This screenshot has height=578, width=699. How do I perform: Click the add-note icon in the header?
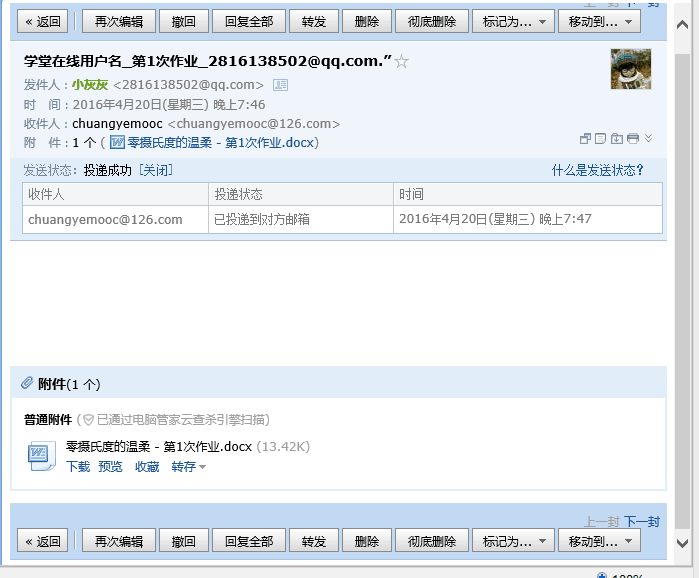[x=600, y=139]
